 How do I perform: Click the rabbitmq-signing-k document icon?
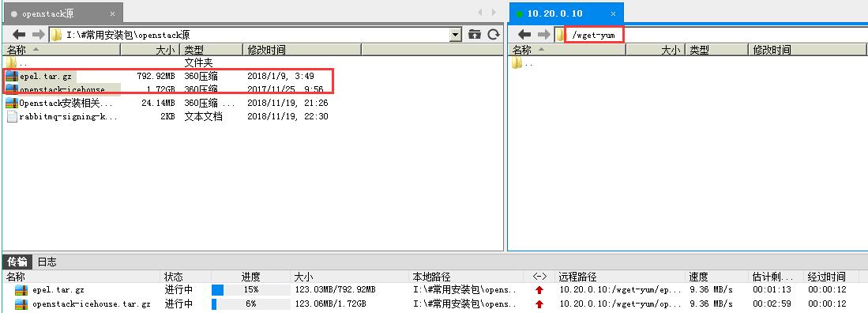[12, 116]
